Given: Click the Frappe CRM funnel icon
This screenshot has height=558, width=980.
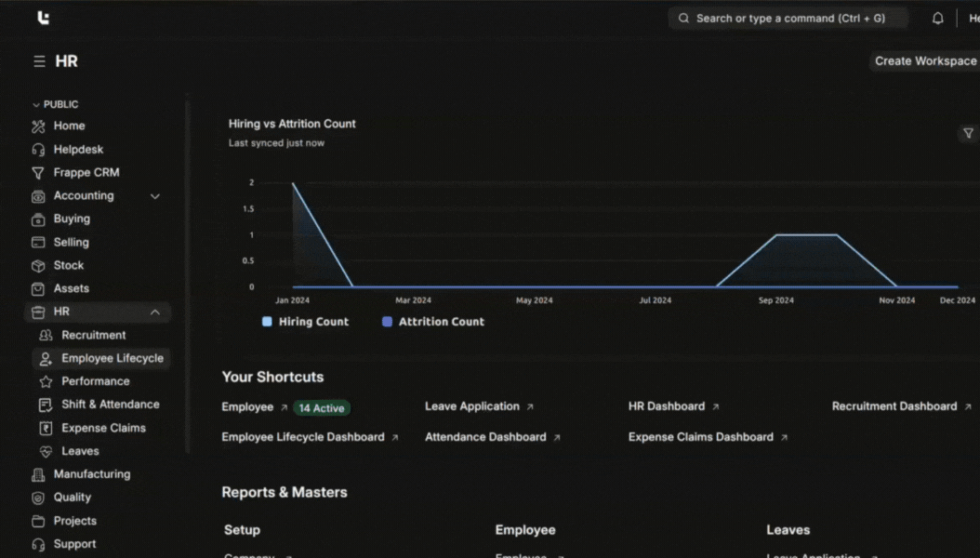Looking at the screenshot, I should coord(38,173).
